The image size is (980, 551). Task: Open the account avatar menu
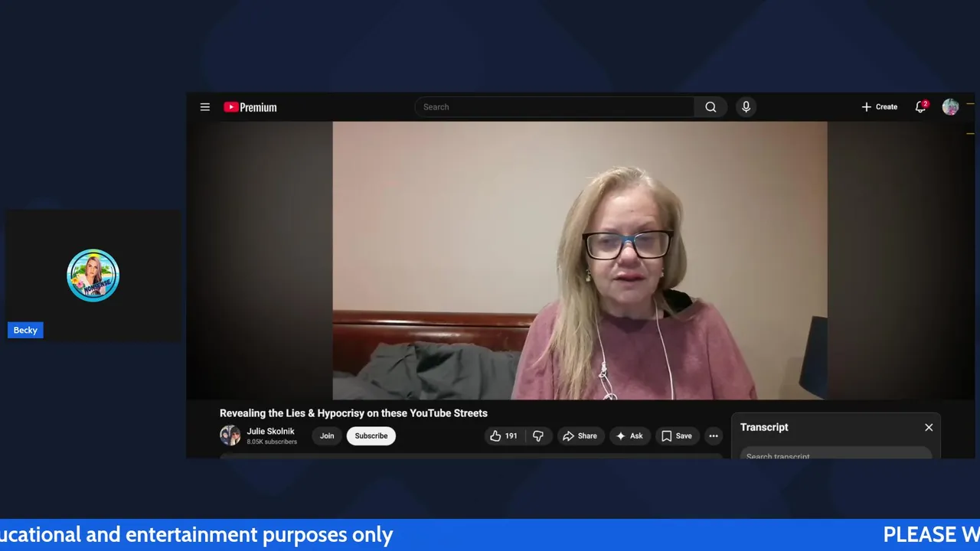[x=950, y=107]
